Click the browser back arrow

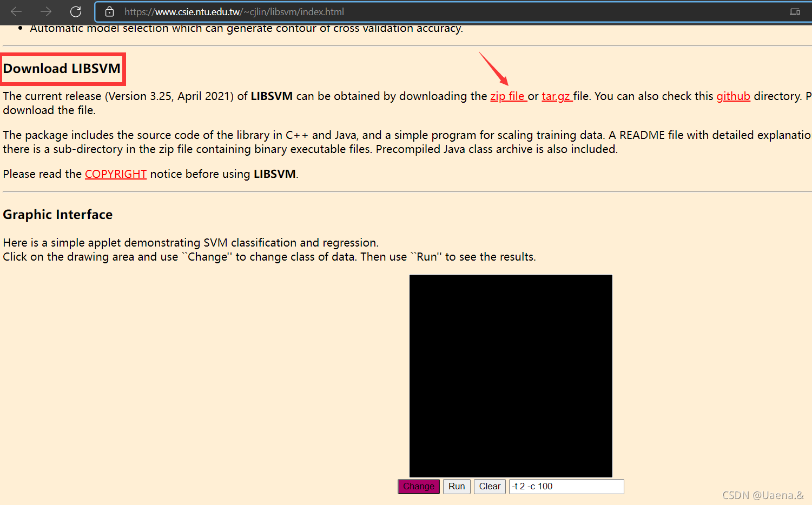click(16, 11)
